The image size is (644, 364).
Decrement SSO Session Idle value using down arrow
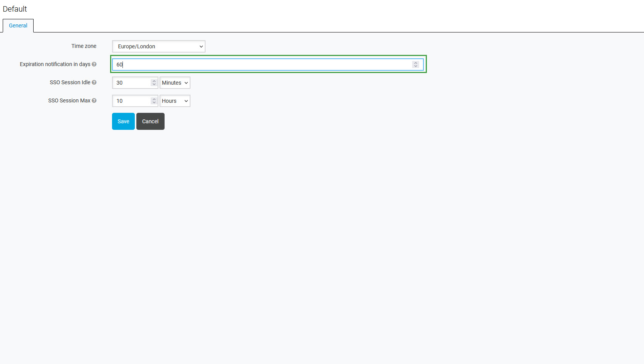pos(154,84)
